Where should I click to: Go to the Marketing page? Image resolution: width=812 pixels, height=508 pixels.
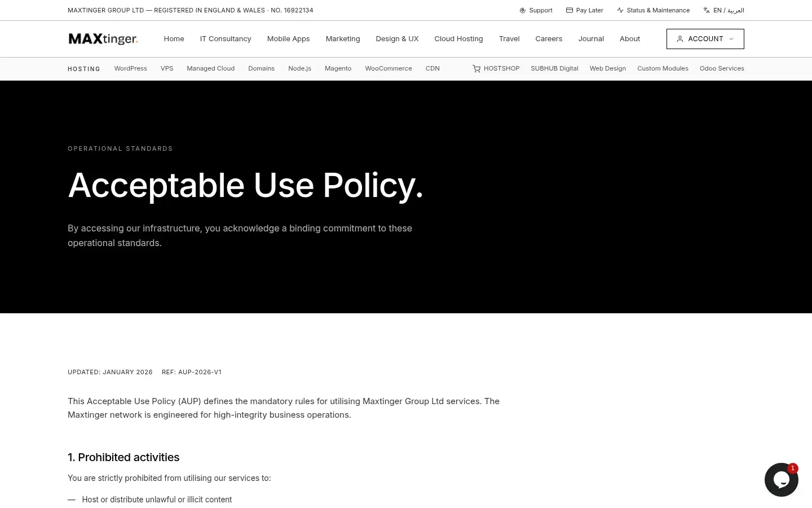pyautogui.click(x=343, y=39)
